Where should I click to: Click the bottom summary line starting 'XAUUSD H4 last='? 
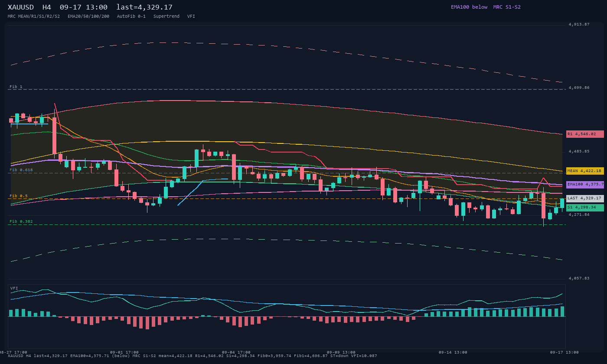[x=193, y=356]
